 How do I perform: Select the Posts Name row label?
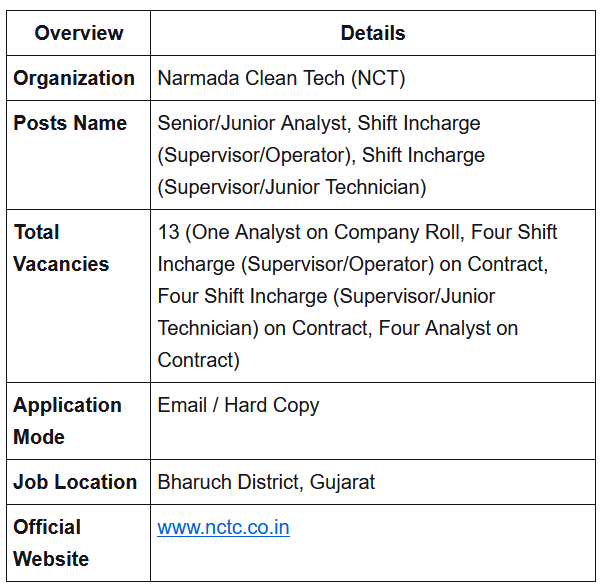point(70,123)
